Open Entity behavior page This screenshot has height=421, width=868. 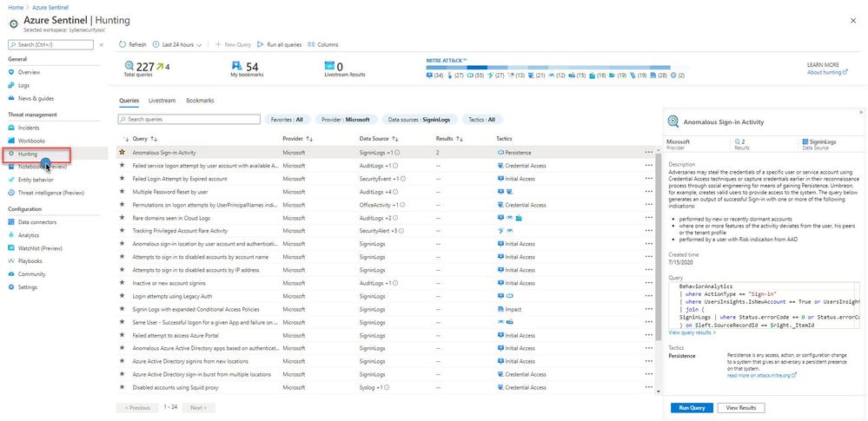pyautogui.click(x=36, y=180)
